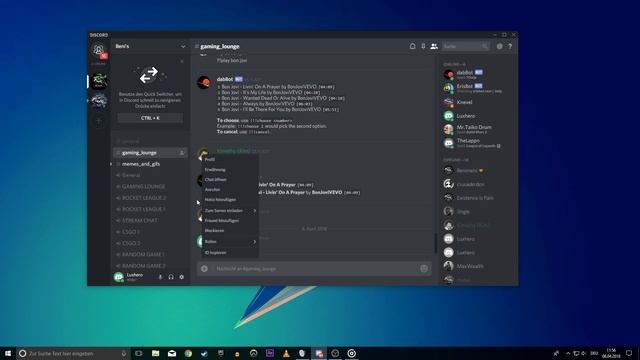Expand the Zum Server einladen submenu

coord(230,211)
